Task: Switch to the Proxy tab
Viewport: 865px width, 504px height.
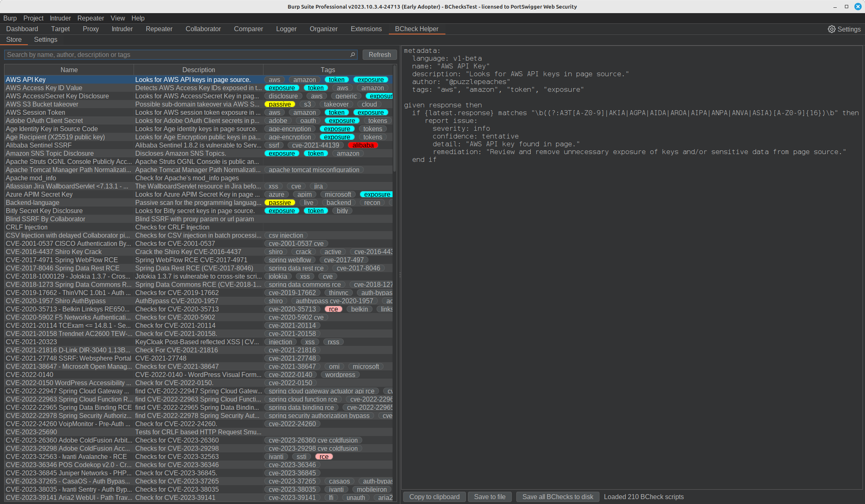Action: click(x=91, y=29)
